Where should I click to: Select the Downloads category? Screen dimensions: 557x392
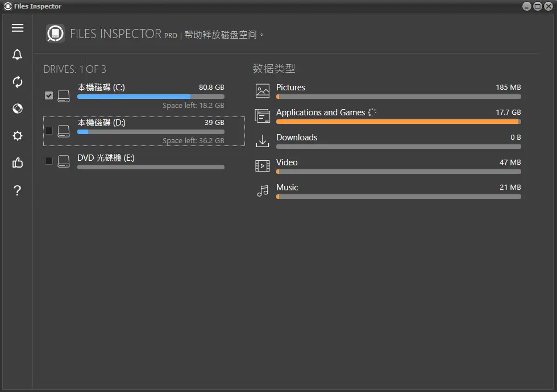(x=297, y=137)
